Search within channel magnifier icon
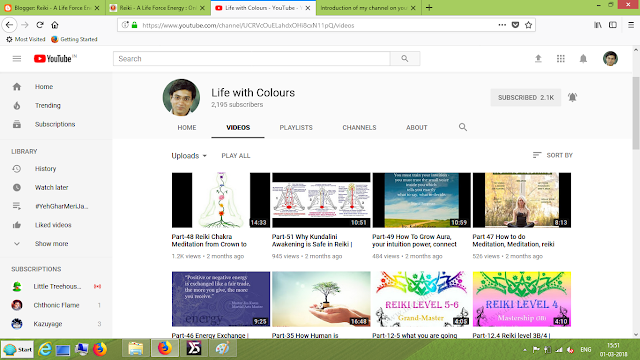Image resolution: width=640 pixels, height=360 pixels. 462,127
